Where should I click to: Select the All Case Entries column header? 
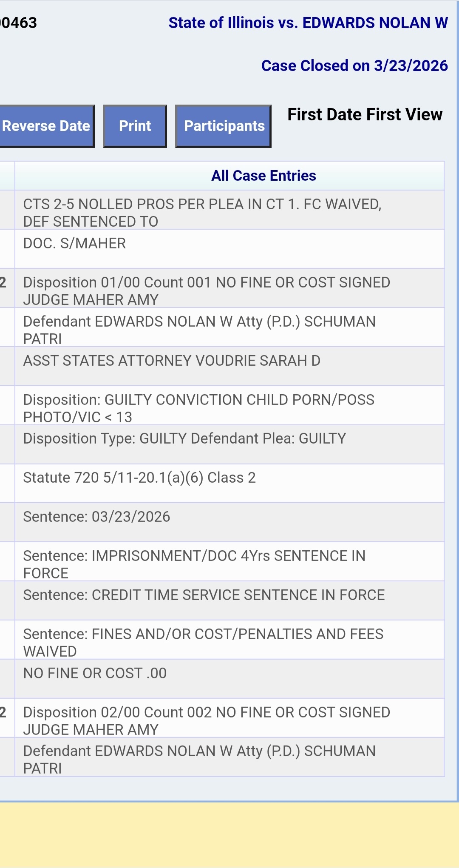(263, 176)
